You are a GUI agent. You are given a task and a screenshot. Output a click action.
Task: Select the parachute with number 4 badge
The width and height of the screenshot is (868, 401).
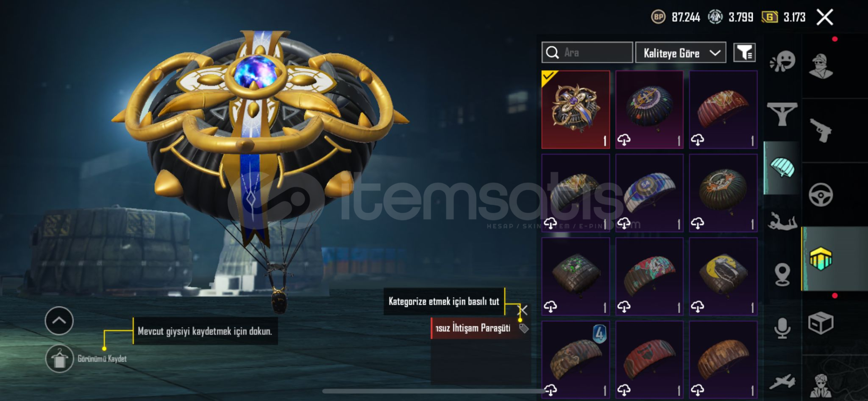point(576,359)
